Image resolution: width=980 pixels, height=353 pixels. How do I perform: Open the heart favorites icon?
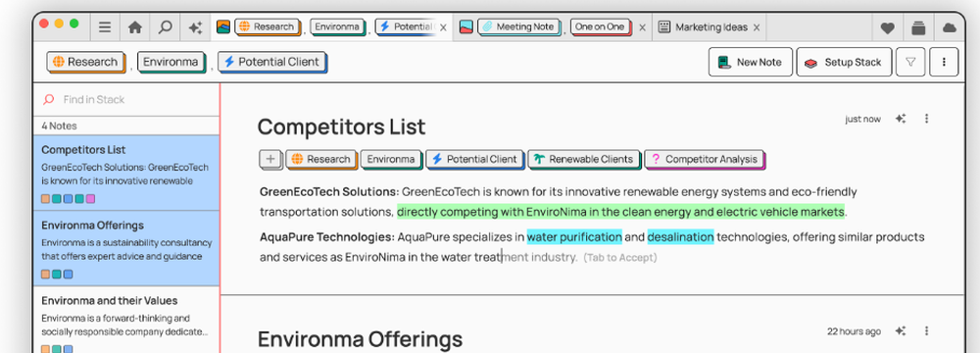[888, 27]
